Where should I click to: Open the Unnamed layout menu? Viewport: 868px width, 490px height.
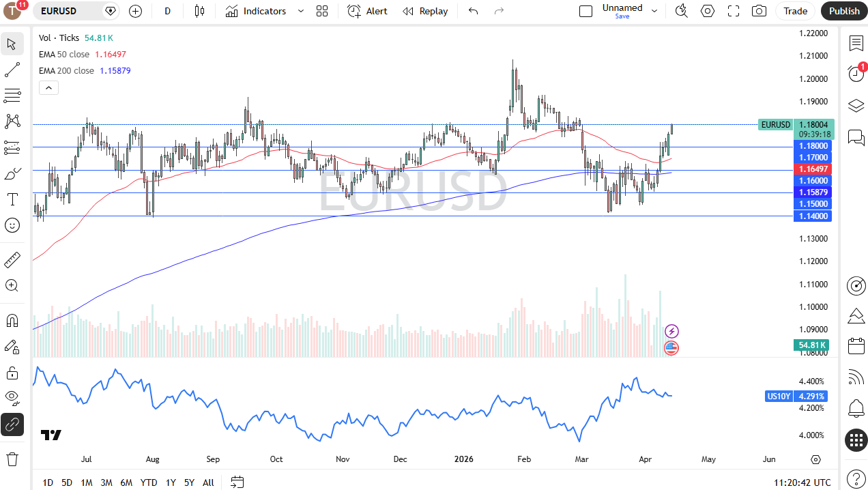[x=628, y=11]
